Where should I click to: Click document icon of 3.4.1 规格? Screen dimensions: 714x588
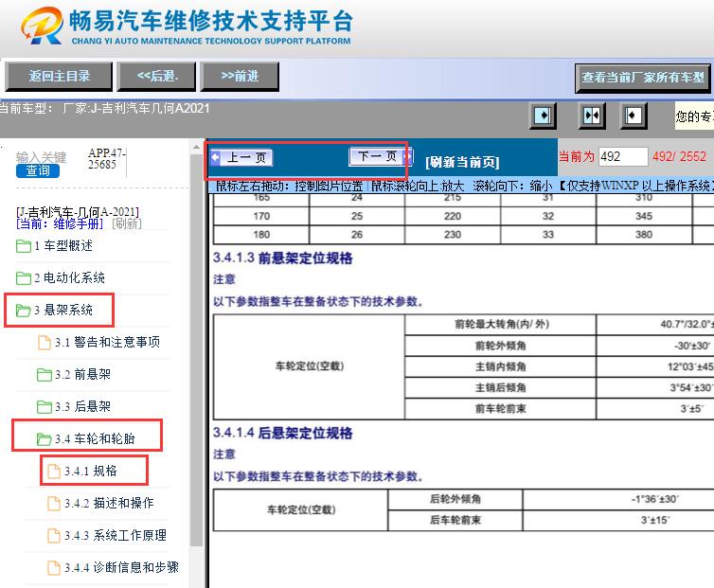54,471
